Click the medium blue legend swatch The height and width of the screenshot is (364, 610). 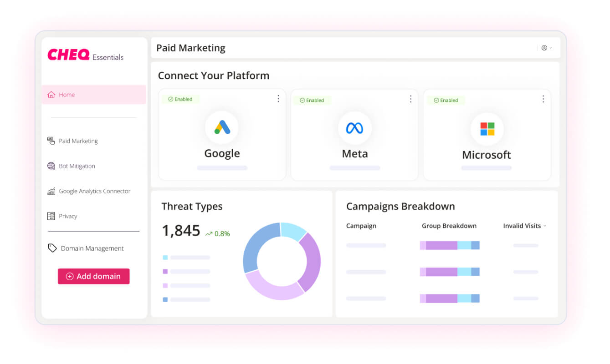tap(165, 300)
